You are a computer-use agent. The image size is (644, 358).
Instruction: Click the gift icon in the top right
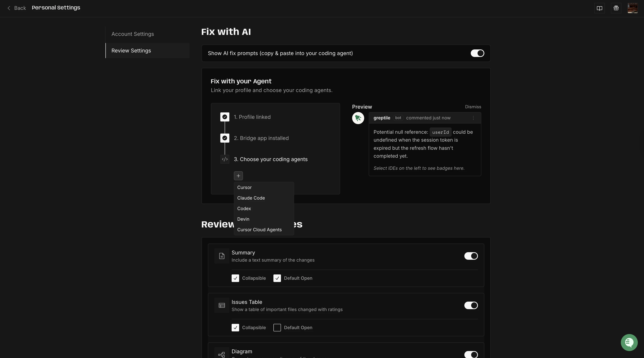pos(616,8)
